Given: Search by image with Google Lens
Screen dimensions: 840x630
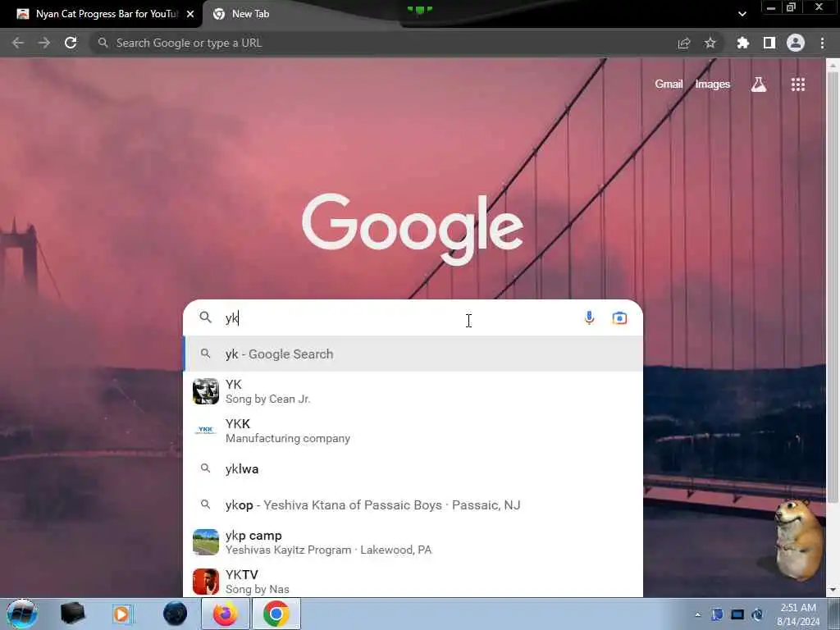Looking at the screenshot, I should [619, 318].
